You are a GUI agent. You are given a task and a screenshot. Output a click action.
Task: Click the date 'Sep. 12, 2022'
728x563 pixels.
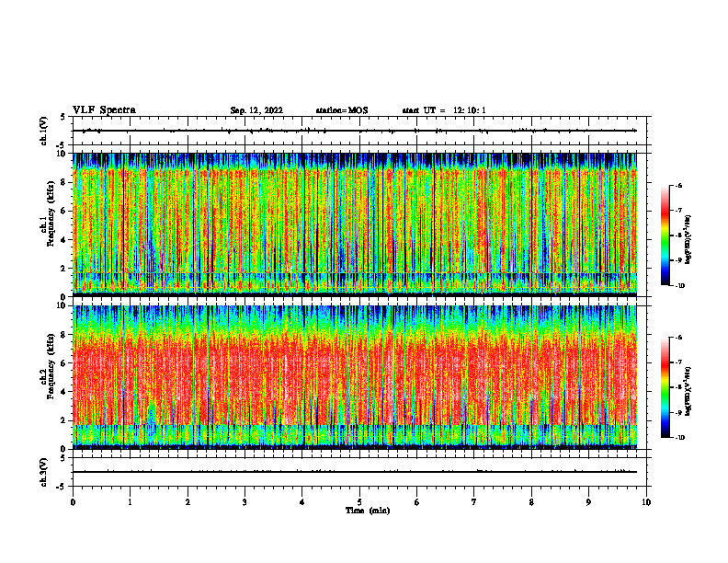[256, 110]
